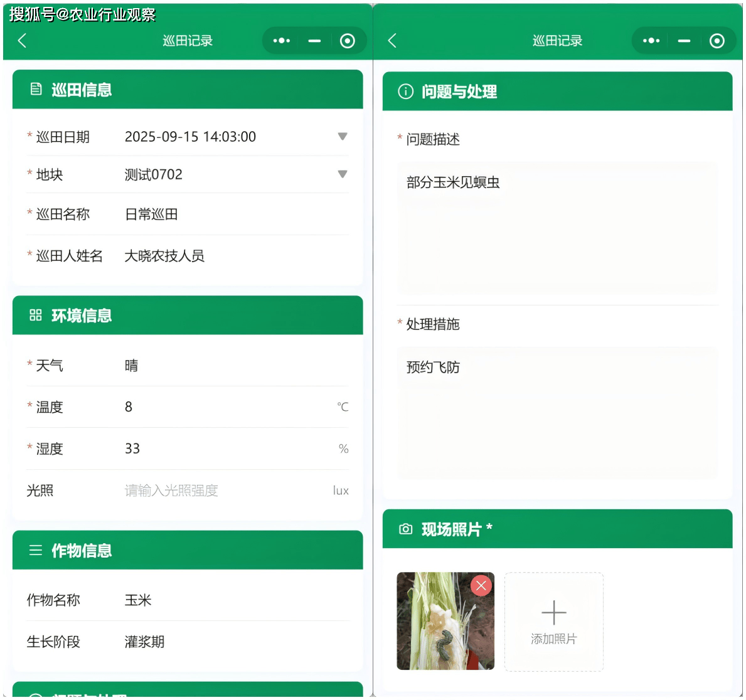
Task: Expand the 巡田日期 date dropdown
Action: 342,137
